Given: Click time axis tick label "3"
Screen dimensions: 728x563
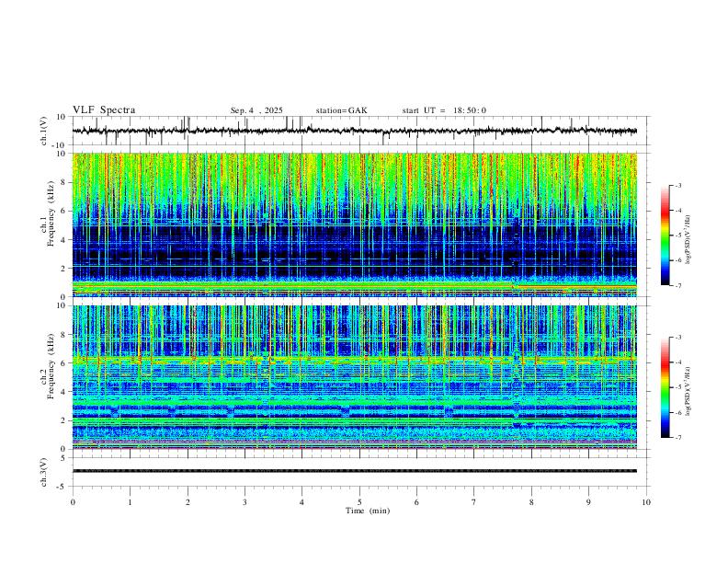Looking at the screenshot, I should (x=245, y=502).
